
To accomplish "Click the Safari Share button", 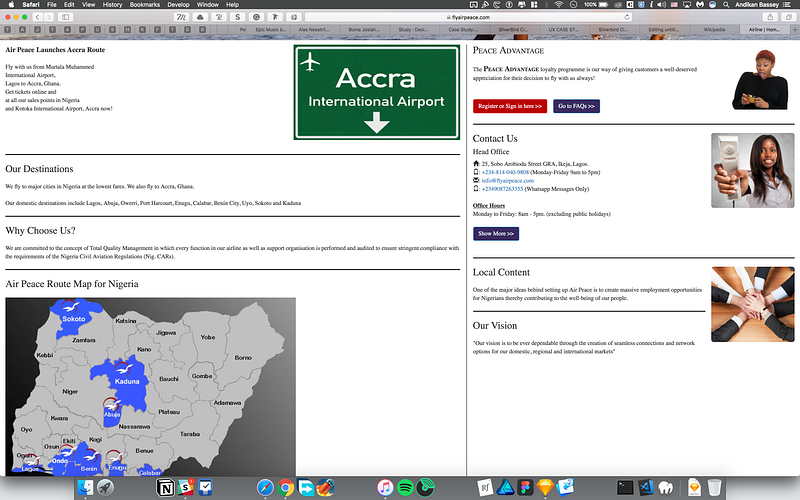I will click(x=770, y=17).
